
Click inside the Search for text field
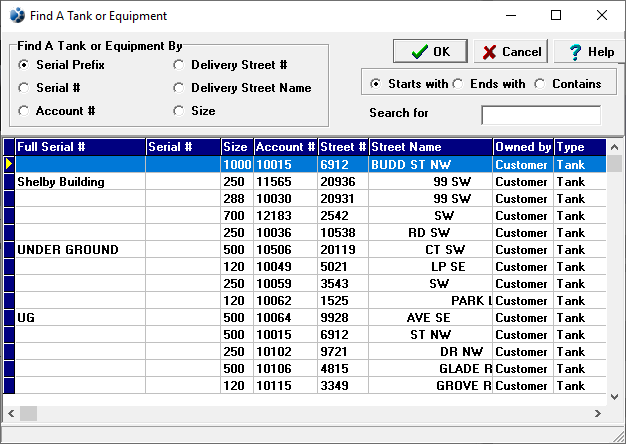pyautogui.click(x=540, y=114)
